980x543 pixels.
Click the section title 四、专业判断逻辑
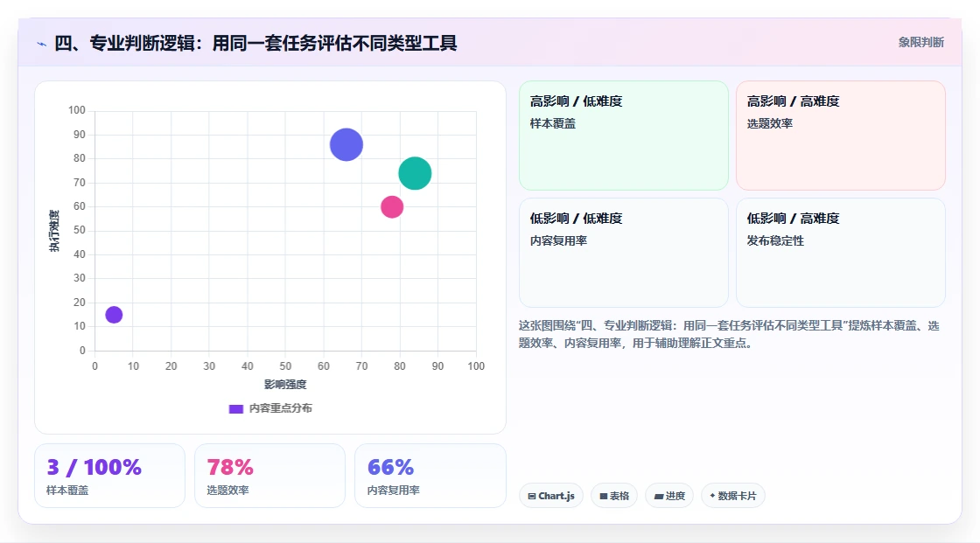click(255, 43)
